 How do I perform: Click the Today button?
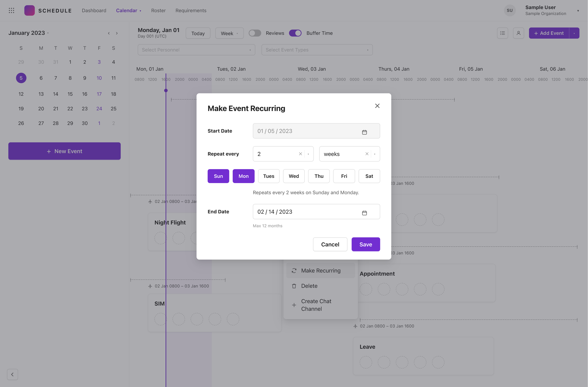[198, 33]
